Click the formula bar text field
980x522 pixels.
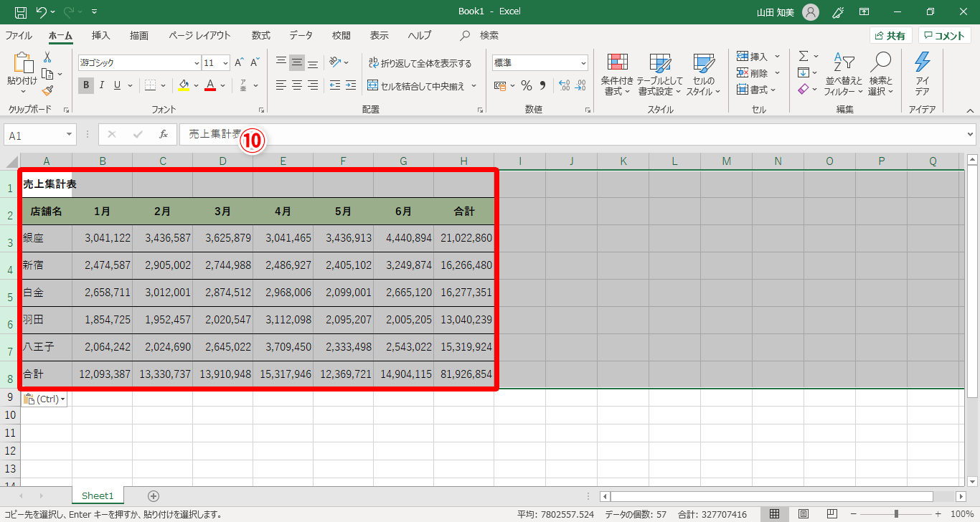(572, 134)
